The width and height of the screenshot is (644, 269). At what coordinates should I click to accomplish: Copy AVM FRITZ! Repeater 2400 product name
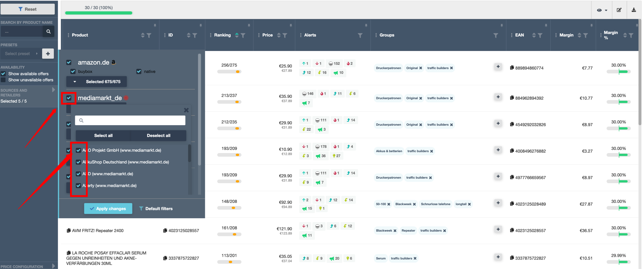(x=69, y=231)
